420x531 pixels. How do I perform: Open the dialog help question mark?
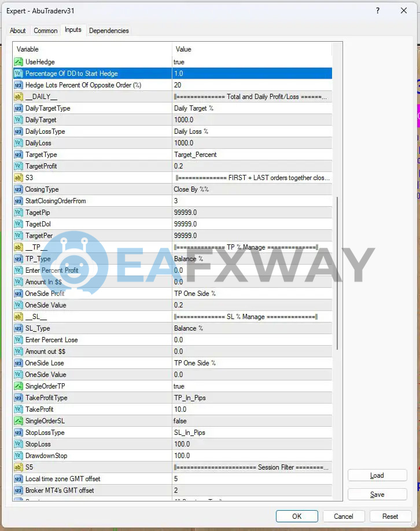click(378, 10)
